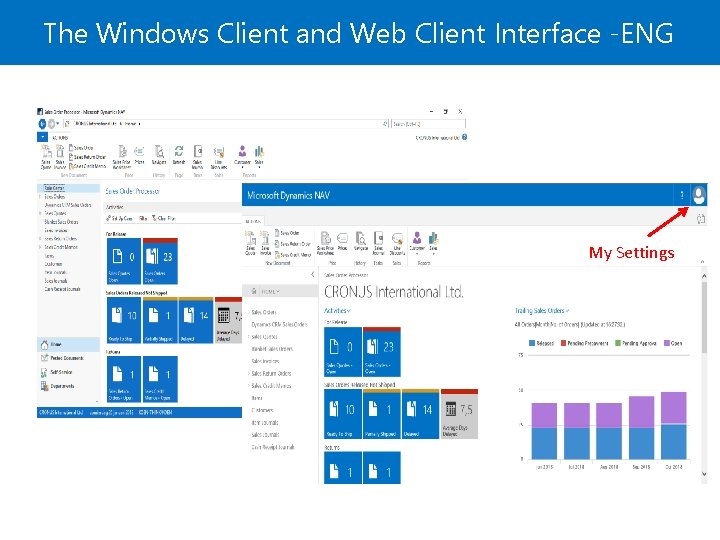This screenshot has height=540, width=720.
Task: Click search field in Windows Client
Action: point(428,124)
